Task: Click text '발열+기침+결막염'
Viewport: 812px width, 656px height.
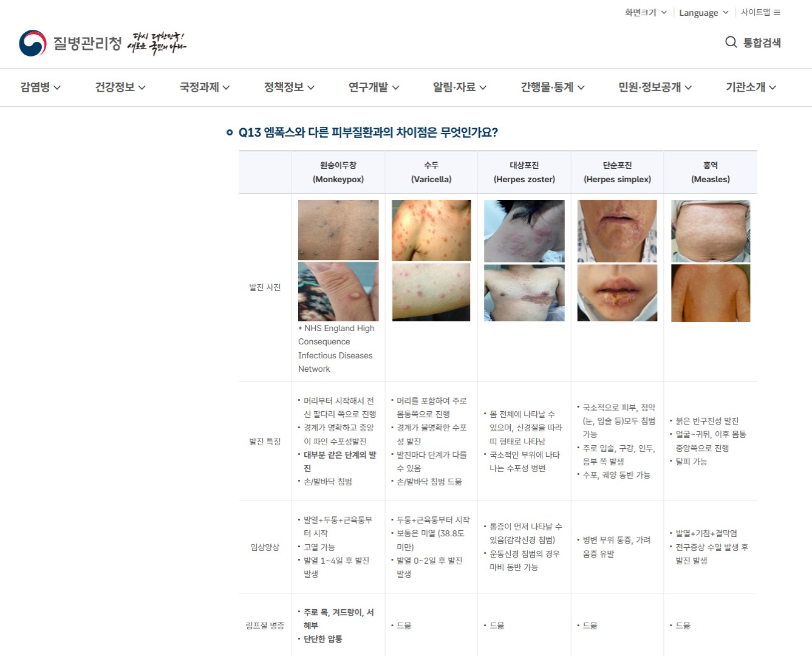Action: click(706, 533)
